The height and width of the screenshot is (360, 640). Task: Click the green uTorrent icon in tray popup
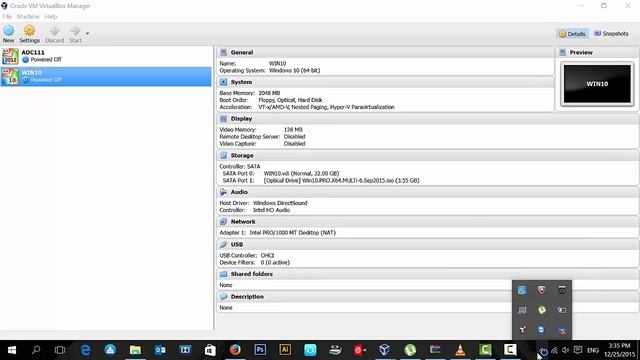542,310
